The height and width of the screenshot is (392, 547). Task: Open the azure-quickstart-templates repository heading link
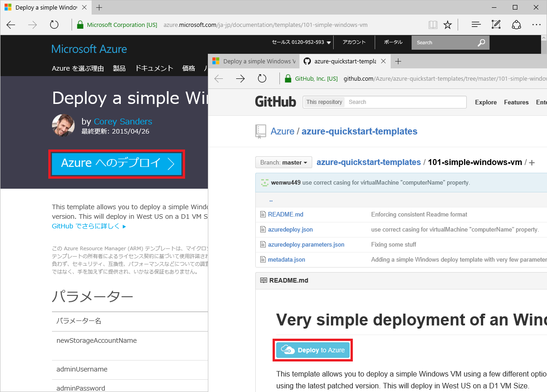(360, 131)
